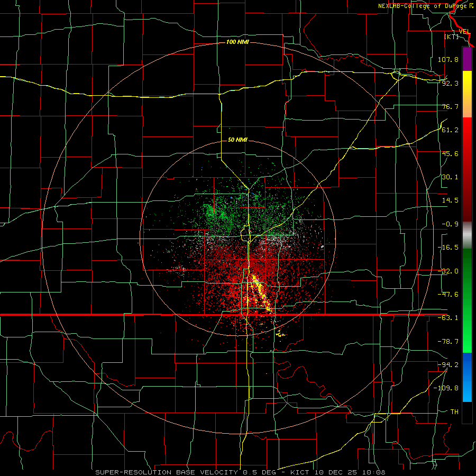
Task: Click the KICT 10 DEC 25 10:08 timestamp
Action: point(337,472)
